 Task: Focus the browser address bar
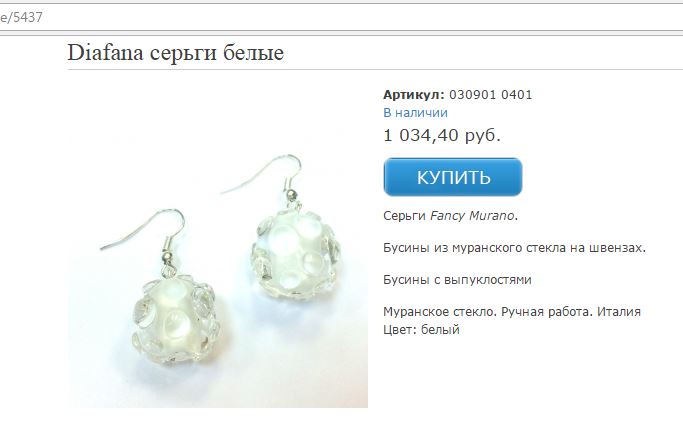pos(342,17)
